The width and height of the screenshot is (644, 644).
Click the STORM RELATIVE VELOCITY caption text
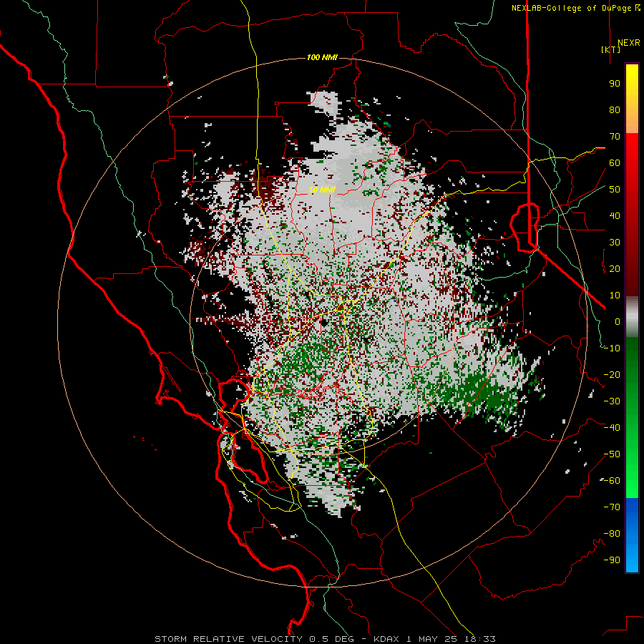[228, 639]
